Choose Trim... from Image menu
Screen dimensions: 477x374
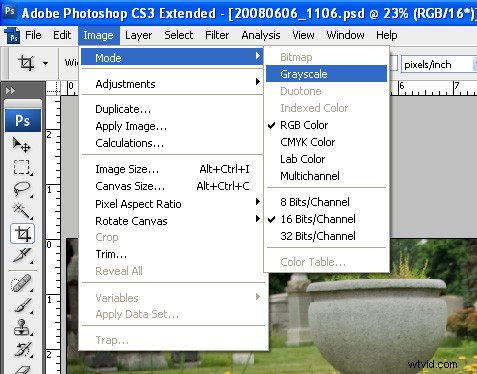coord(172,254)
